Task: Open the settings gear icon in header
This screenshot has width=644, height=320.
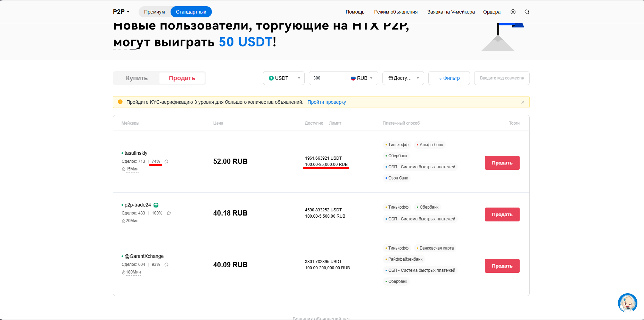Action: 513,12
